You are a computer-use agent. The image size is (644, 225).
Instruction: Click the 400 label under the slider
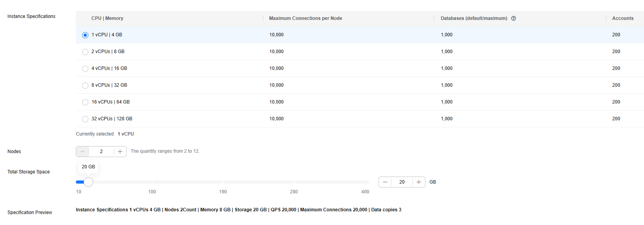tap(365, 192)
